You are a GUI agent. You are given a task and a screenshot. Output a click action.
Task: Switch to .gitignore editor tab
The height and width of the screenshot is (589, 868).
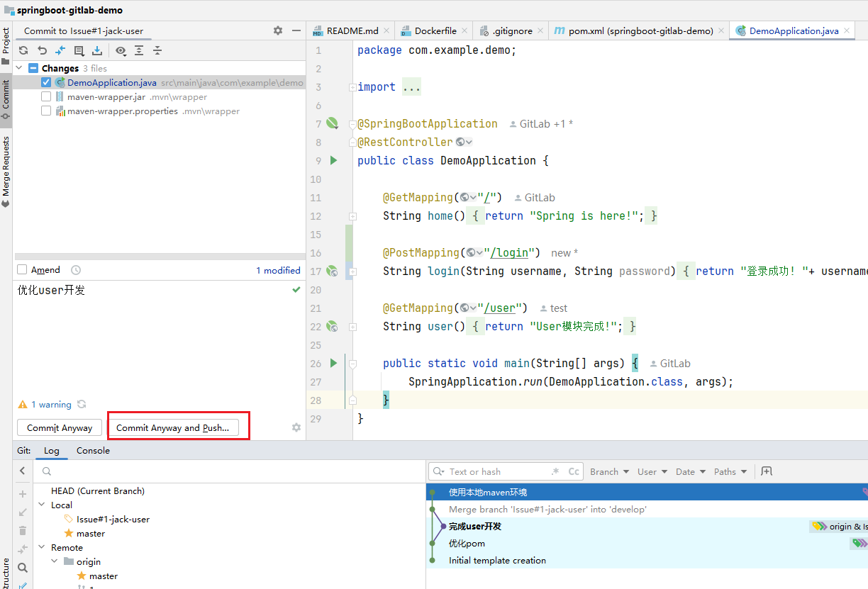point(511,30)
